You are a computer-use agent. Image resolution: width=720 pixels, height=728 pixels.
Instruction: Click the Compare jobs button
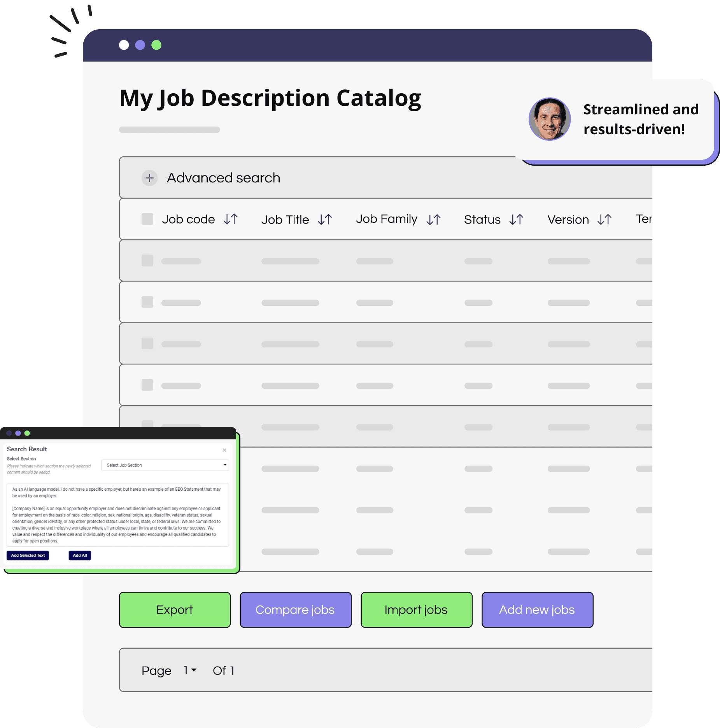[295, 610]
